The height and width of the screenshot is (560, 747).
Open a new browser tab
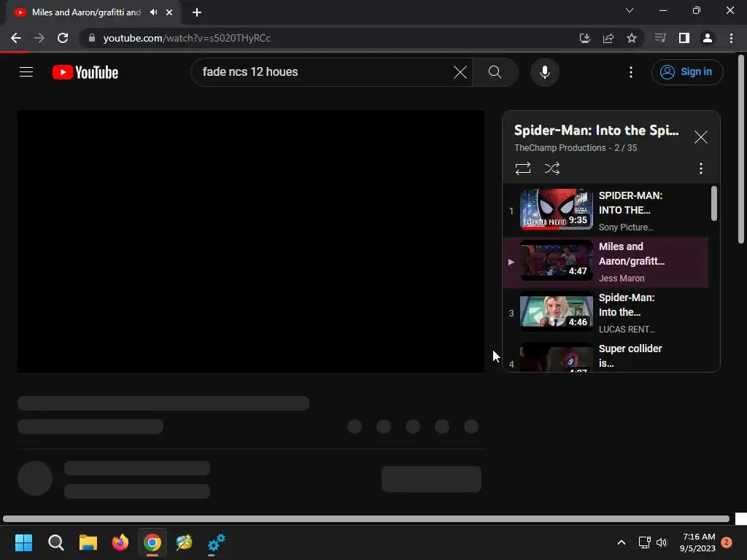[x=197, y=12]
